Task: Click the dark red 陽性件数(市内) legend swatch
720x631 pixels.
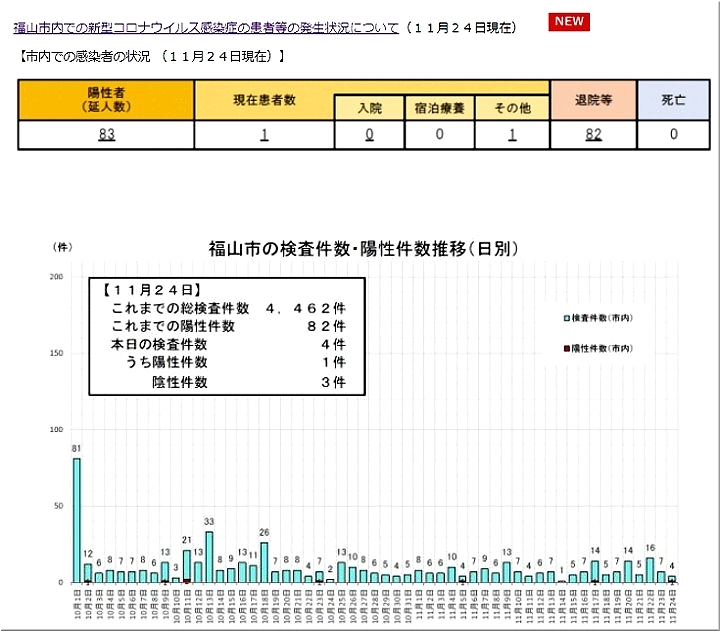Action: coord(566,348)
